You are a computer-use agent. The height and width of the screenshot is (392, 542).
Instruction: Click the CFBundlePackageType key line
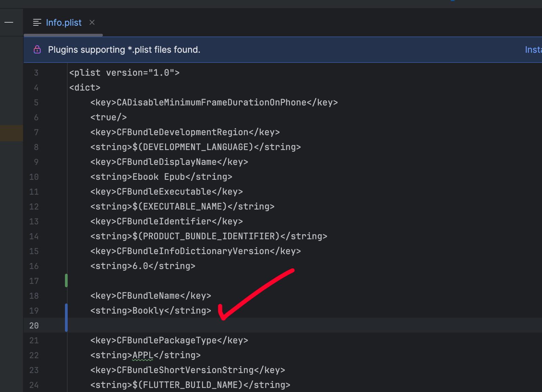coord(169,340)
